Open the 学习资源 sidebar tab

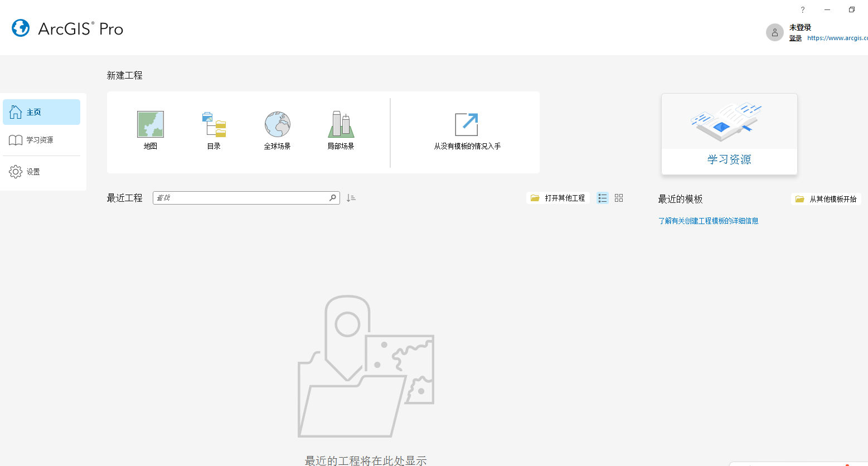click(42, 140)
